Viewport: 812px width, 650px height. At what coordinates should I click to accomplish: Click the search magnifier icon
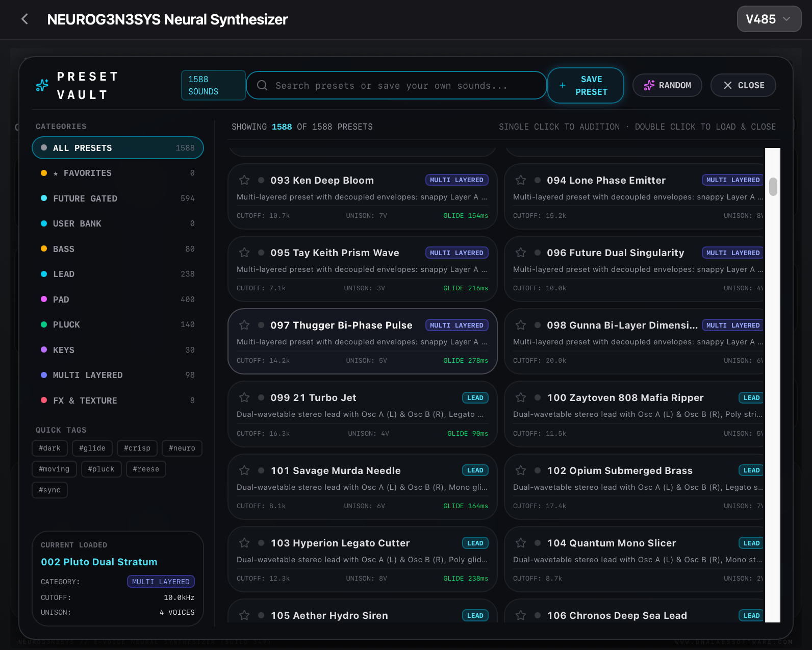[262, 85]
